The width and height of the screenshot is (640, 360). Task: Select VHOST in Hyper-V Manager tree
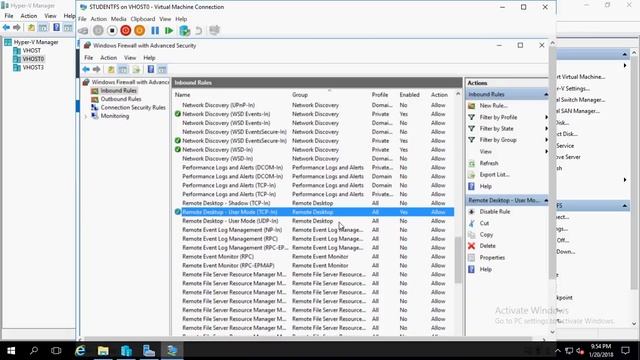(x=31, y=51)
